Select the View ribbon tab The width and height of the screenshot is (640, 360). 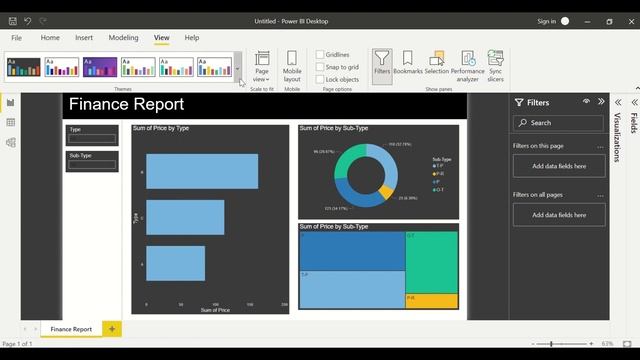pyautogui.click(x=162, y=38)
